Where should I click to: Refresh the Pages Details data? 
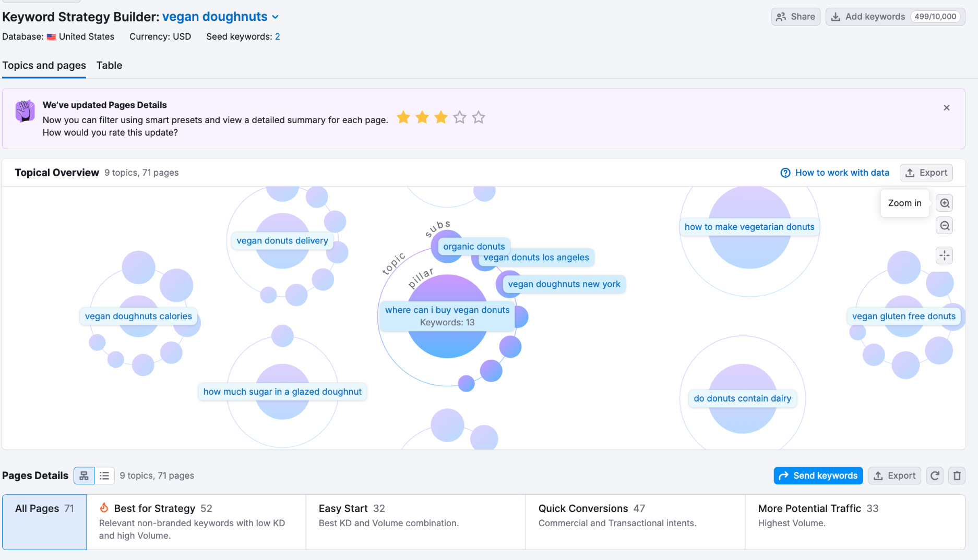coord(935,476)
